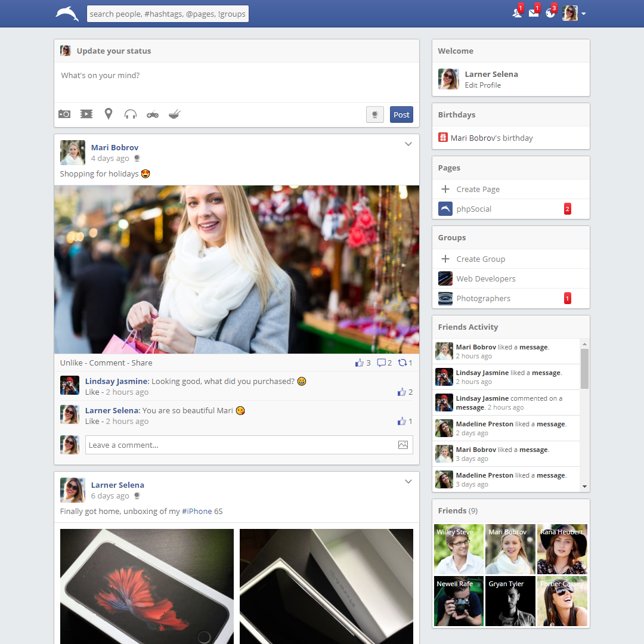The height and width of the screenshot is (644, 644).
Task: View notifications via globe icon
Action: tap(550, 13)
